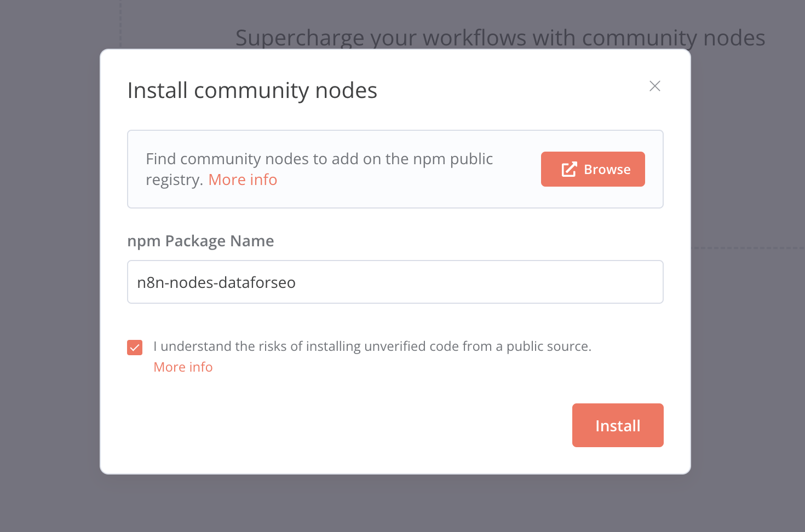This screenshot has height=532, width=805.
Task: Click 'I understand the risks' statement text
Action: click(372, 346)
